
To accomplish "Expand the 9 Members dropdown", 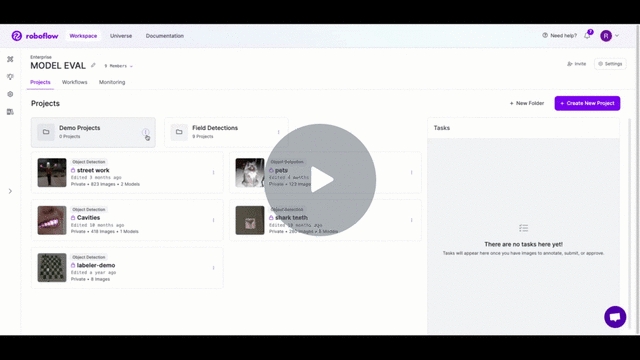I will click(x=118, y=66).
